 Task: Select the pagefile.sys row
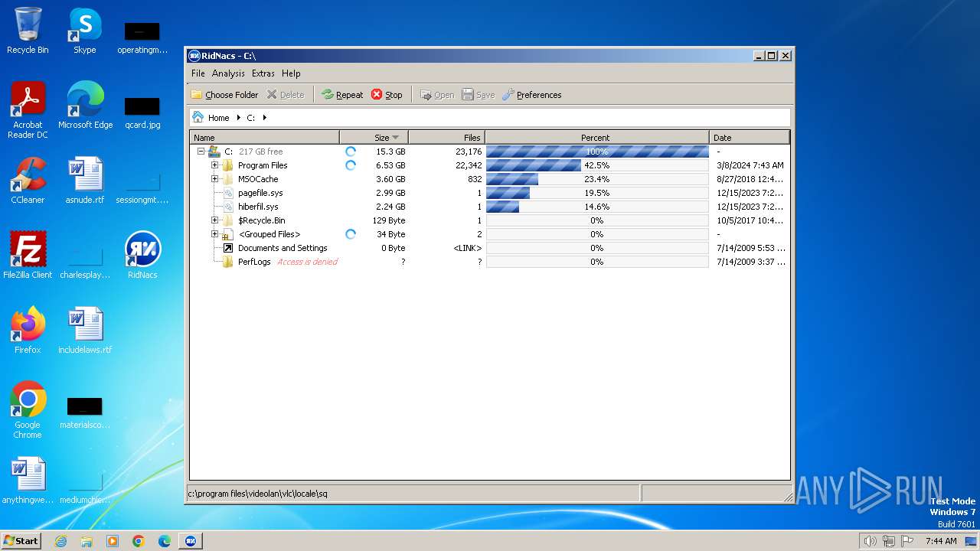coord(489,193)
